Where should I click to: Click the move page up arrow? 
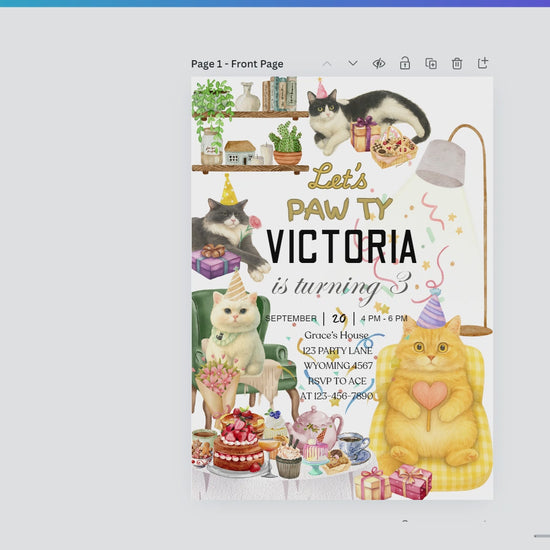(327, 64)
